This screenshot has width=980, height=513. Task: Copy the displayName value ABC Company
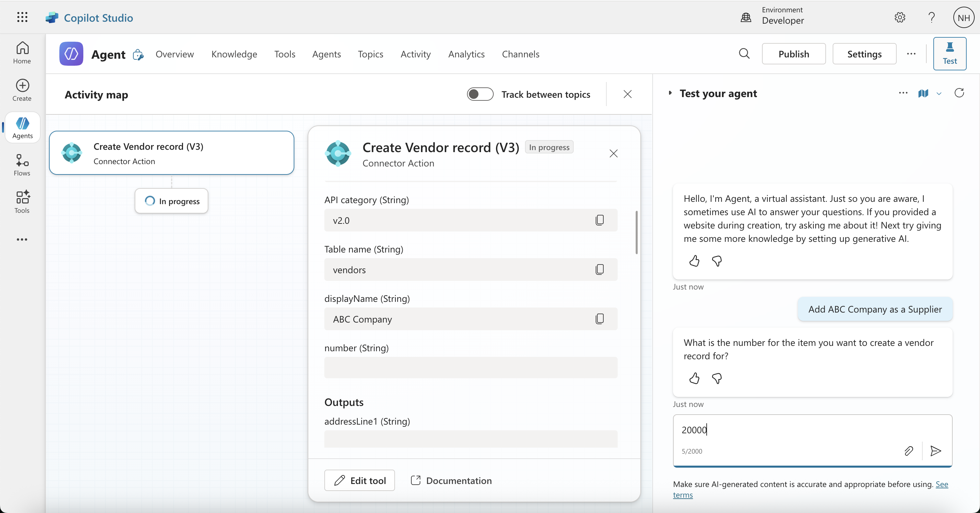point(600,319)
